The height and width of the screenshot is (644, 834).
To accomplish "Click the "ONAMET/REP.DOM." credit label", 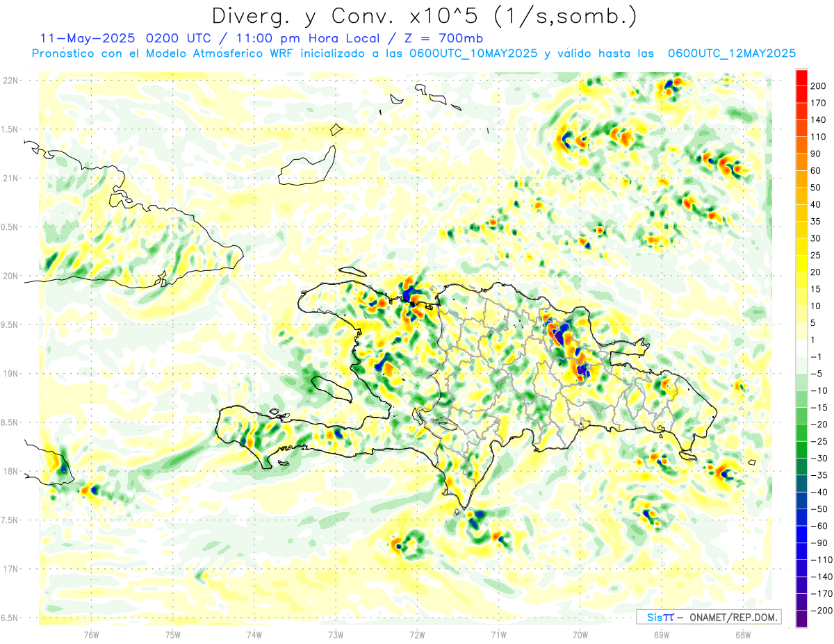I will [x=732, y=617].
